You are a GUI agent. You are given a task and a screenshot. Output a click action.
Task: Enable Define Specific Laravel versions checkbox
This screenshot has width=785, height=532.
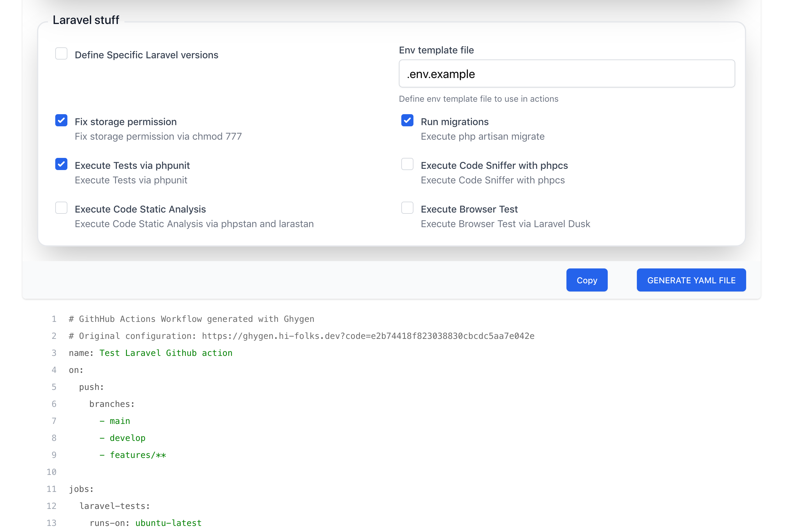pos(61,53)
